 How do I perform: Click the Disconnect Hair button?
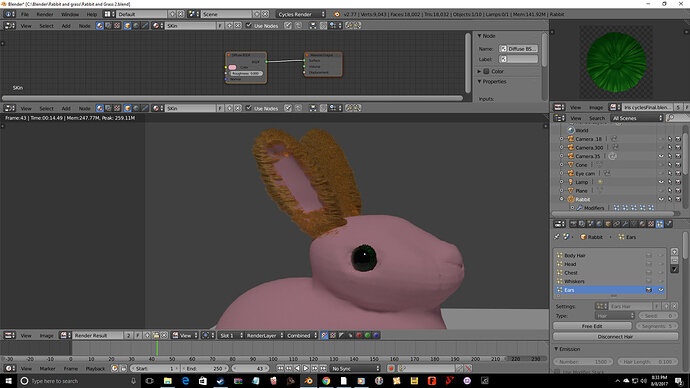tap(615, 337)
